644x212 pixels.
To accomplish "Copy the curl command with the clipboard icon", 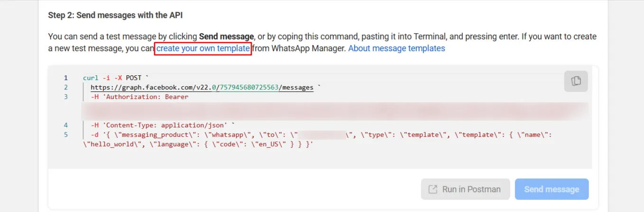I will (576, 81).
